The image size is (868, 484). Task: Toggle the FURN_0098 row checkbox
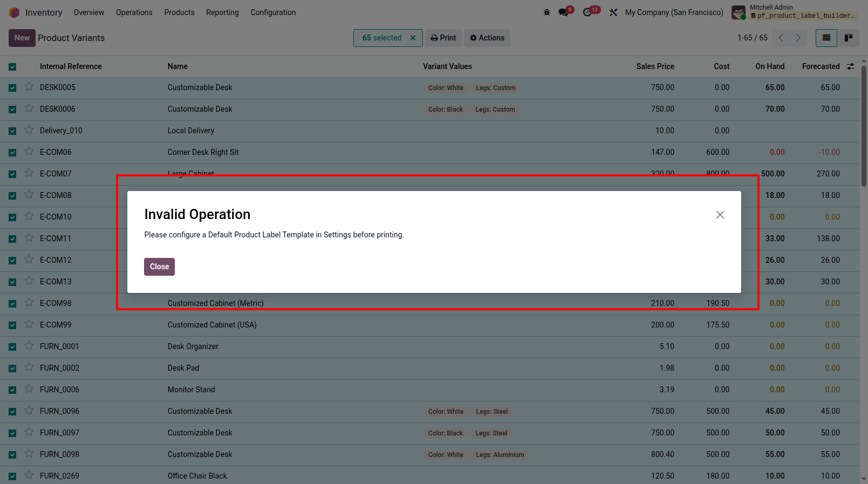(x=12, y=455)
